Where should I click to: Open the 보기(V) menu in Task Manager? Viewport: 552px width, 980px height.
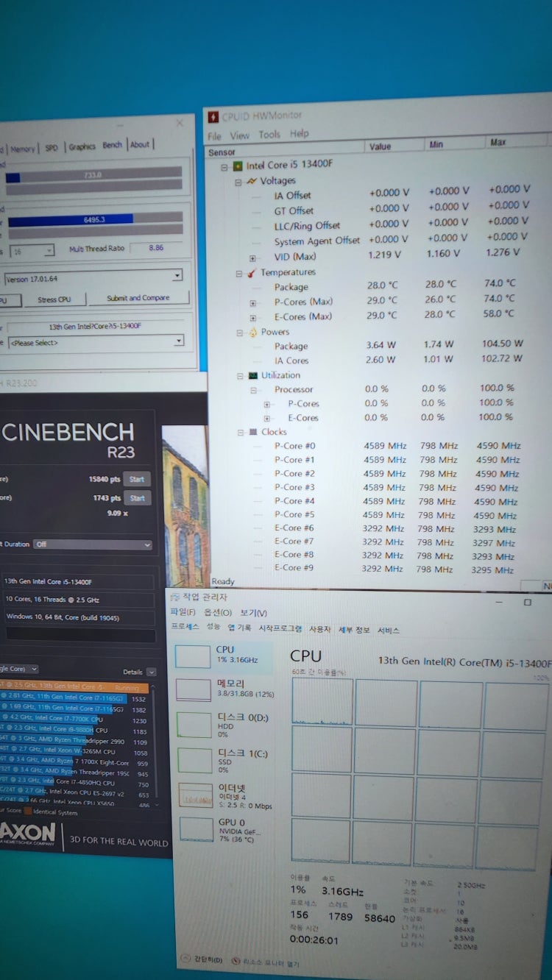point(253,614)
